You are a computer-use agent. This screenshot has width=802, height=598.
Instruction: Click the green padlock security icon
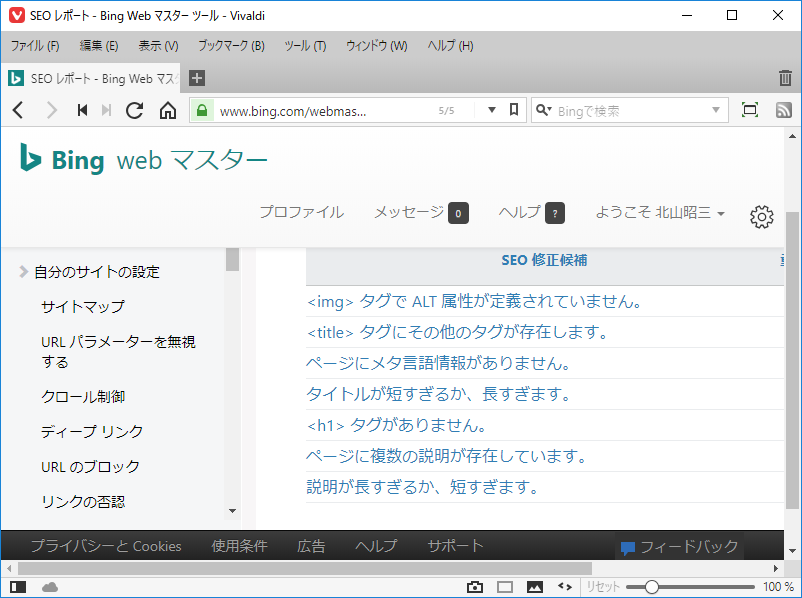(202, 110)
